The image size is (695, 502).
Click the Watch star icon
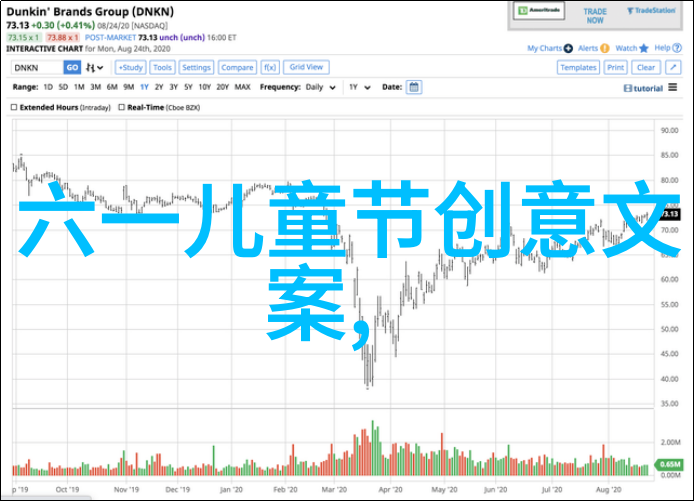point(644,48)
